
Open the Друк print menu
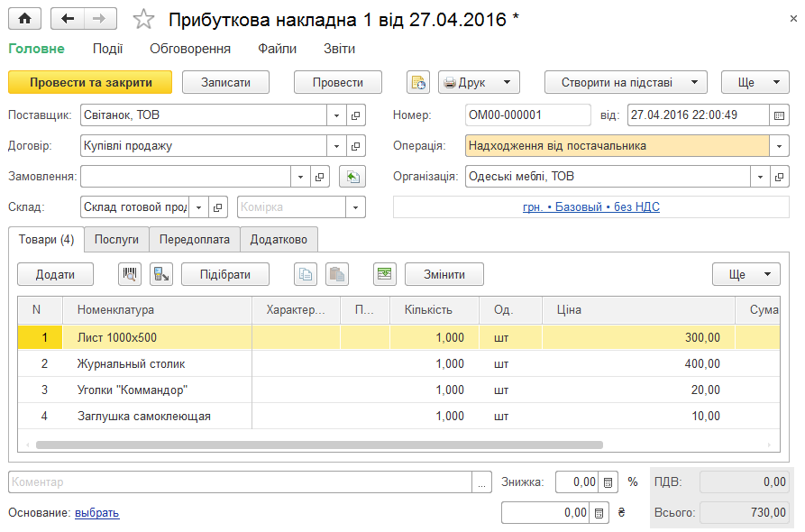(x=479, y=82)
